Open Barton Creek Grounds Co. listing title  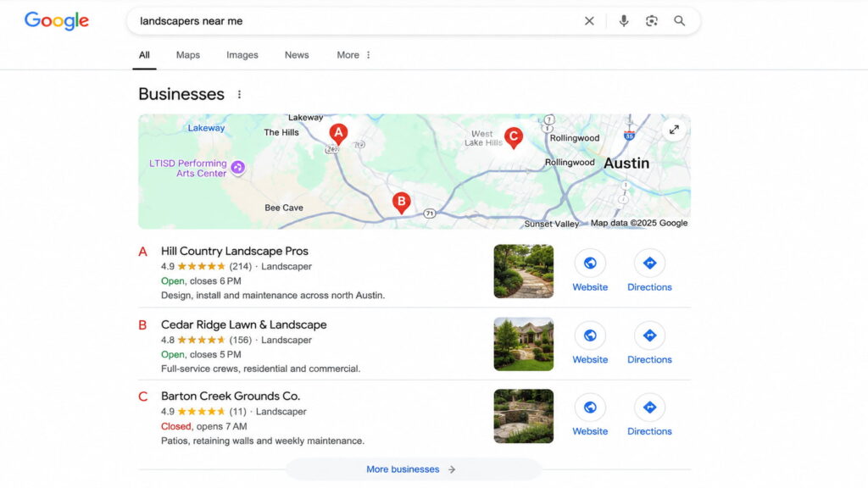(231, 396)
